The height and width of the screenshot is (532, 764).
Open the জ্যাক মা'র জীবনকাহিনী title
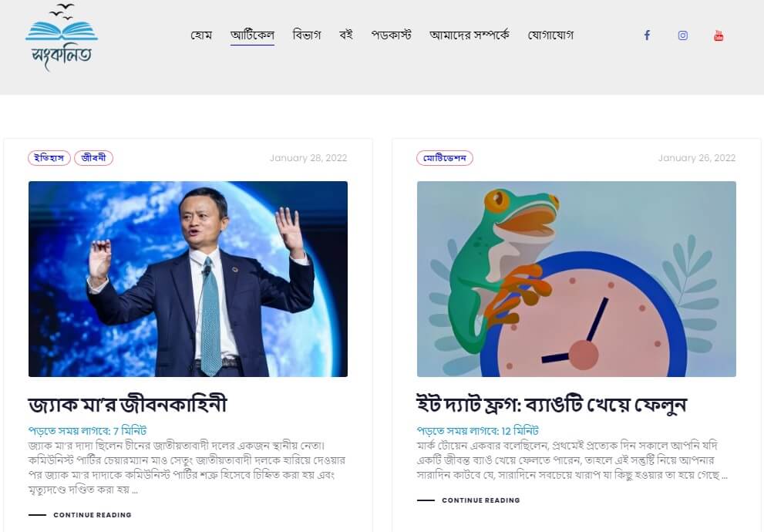click(x=128, y=405)
